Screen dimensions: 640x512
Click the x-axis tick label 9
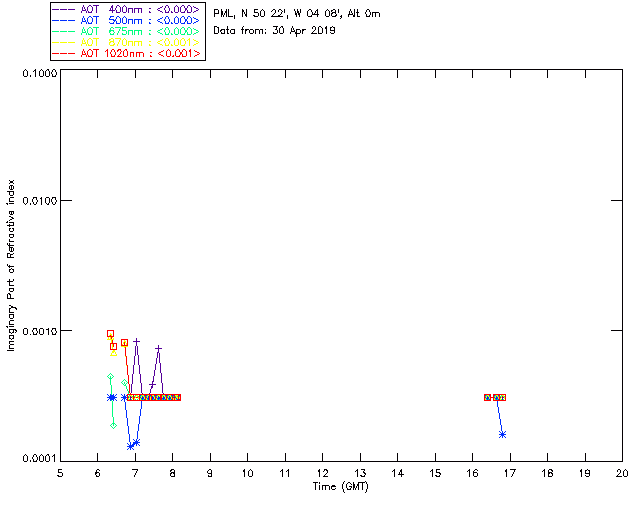tap(210, 473)
